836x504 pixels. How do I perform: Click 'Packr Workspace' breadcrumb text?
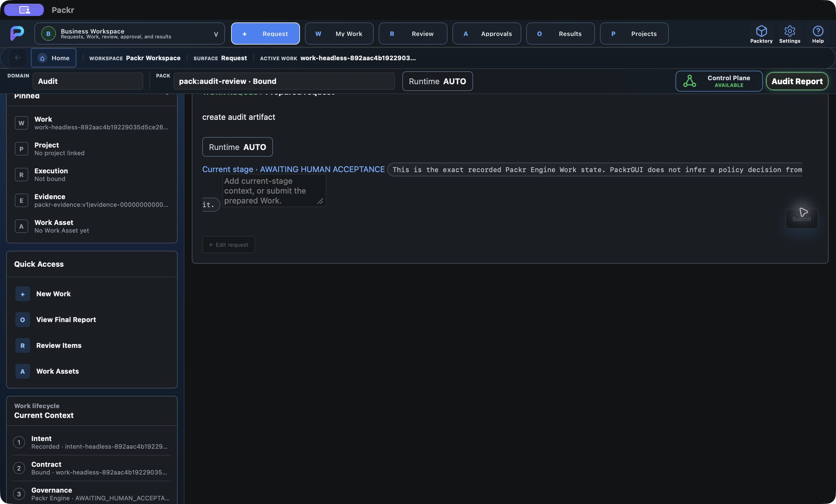(x=153, y=58)
